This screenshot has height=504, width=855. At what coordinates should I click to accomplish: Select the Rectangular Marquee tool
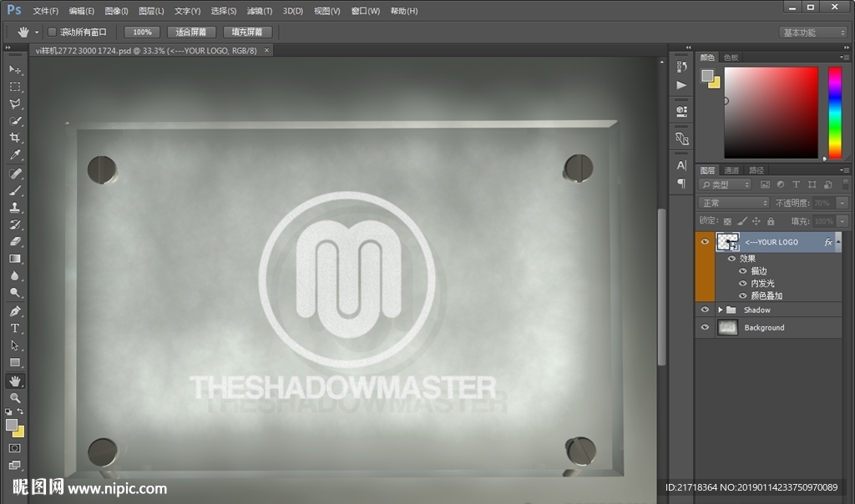(x=15, y=87)
